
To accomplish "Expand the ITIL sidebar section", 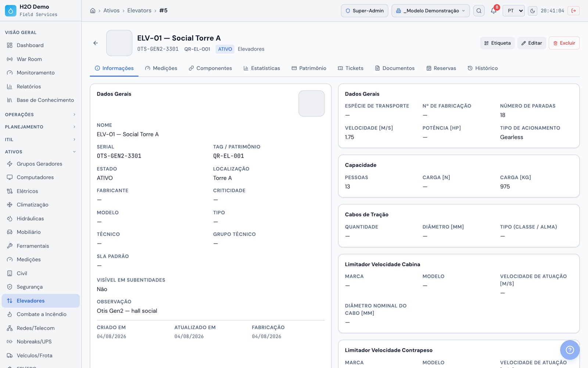I will pos(41,139).
